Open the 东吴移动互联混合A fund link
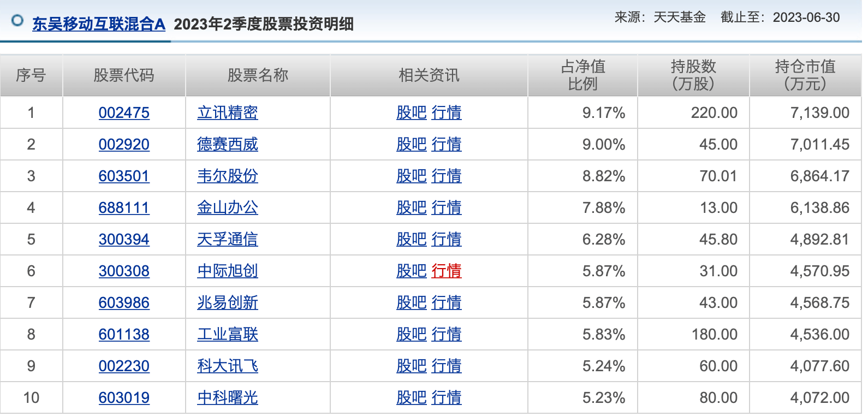This screenshot has width=868, height=416. [99, 24]
